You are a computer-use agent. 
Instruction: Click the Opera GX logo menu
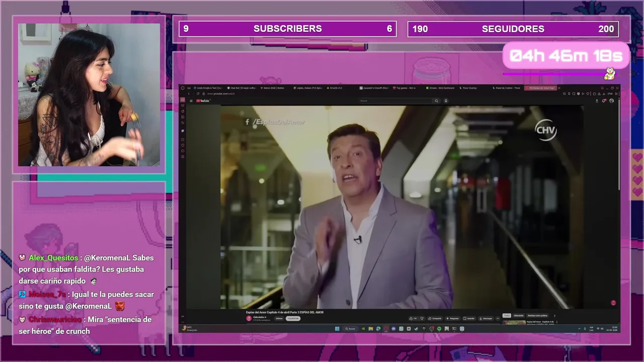[x=183, y=88]
